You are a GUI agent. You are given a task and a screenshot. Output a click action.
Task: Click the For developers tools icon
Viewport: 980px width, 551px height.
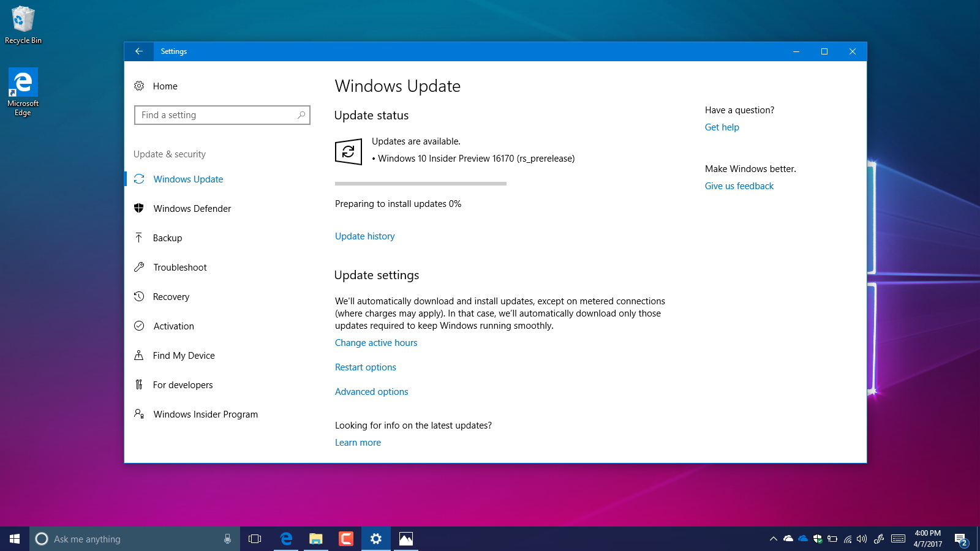click(140, 384)
